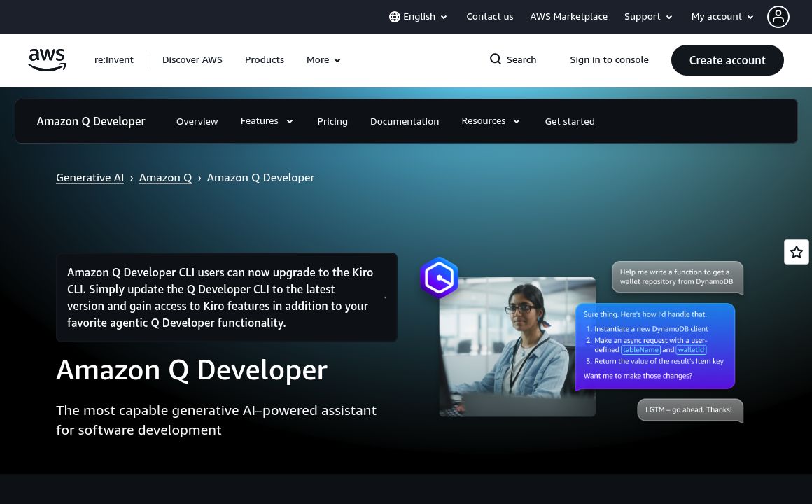Open the My account dropdown
This screenshot has width=812, height=504.
[722, 16]
